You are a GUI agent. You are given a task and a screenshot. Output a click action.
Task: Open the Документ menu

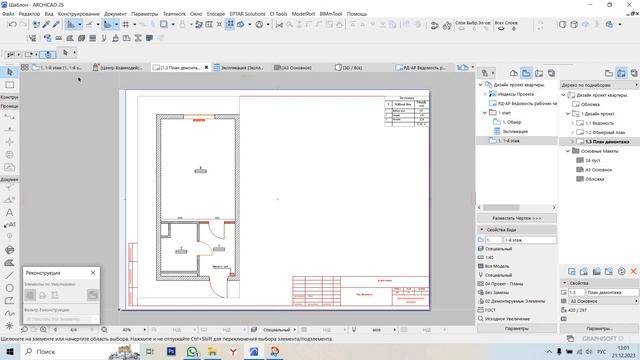click(x=115, y=14)
